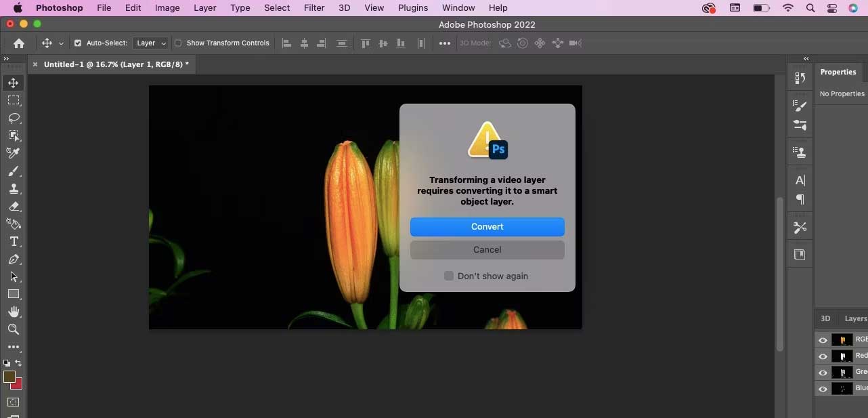Switch to the Layers panel tab
Viewport: 868px width, 418px height.
pyautogui.click(x=854, y=318)
